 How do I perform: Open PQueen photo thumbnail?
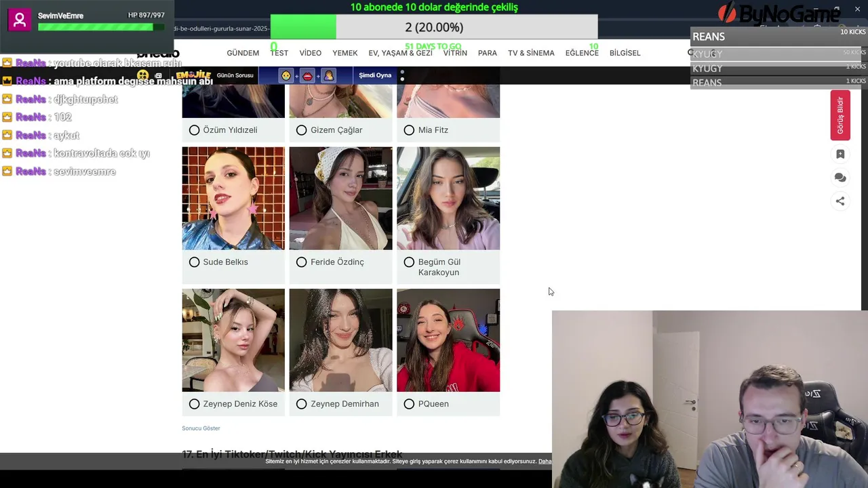[448, 340]
